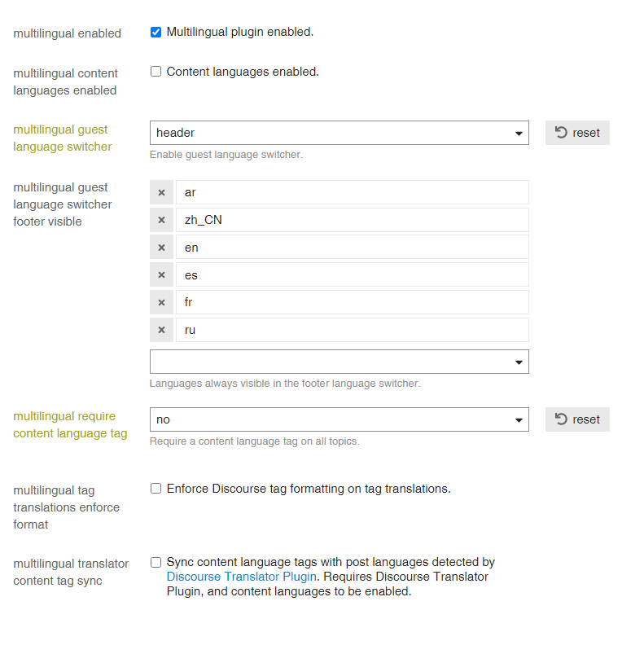Remove the 'ar' language entry

click(161, 192)
